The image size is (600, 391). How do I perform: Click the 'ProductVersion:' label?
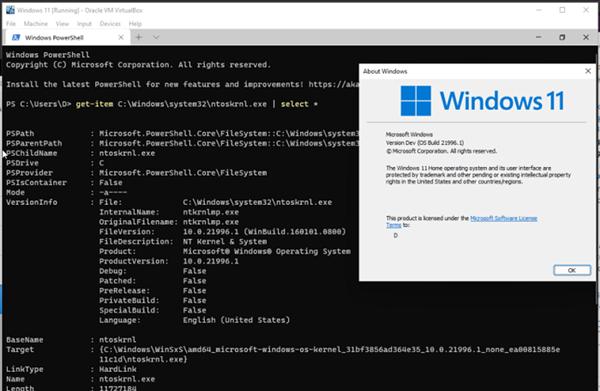(134, 261)
